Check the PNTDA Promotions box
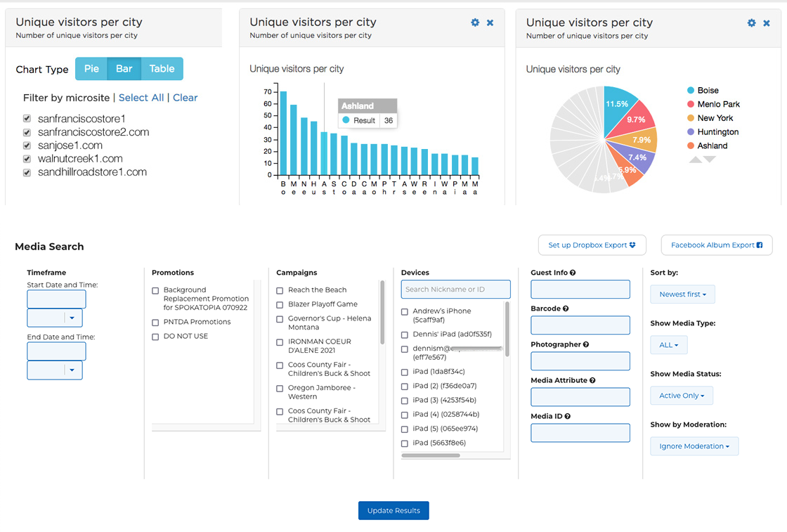Image resolution: width=787 pixels, height=532 pixels. 155,323
